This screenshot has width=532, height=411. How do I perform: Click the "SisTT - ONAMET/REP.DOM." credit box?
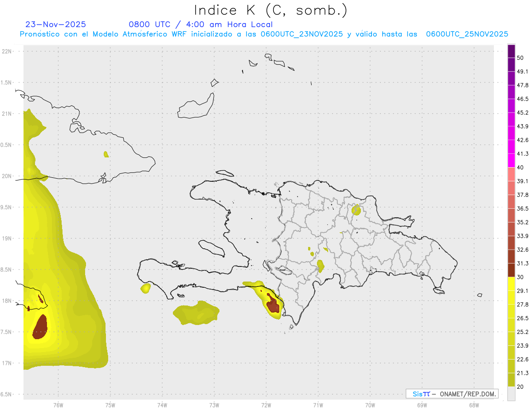pos(452,394)
